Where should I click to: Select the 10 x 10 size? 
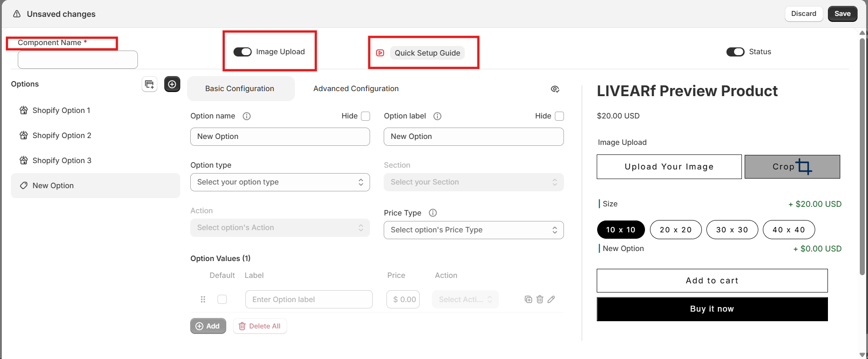coord(621,230)
